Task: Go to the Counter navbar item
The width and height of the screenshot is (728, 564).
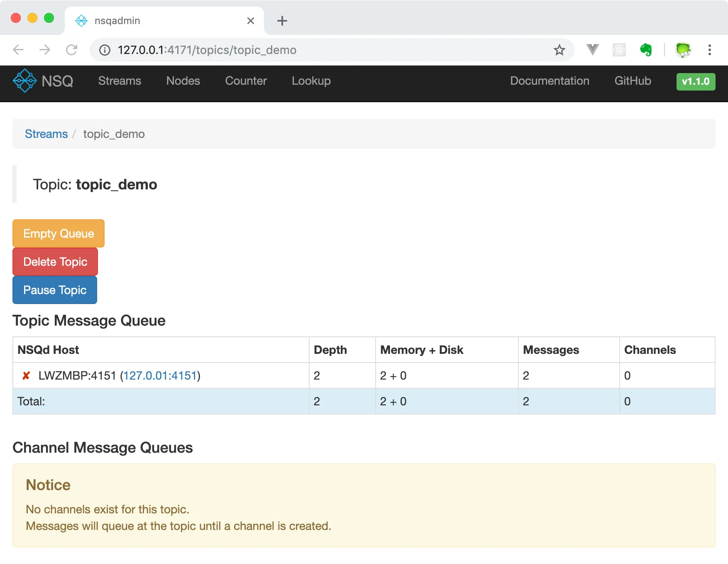Action: coord(246,81)
